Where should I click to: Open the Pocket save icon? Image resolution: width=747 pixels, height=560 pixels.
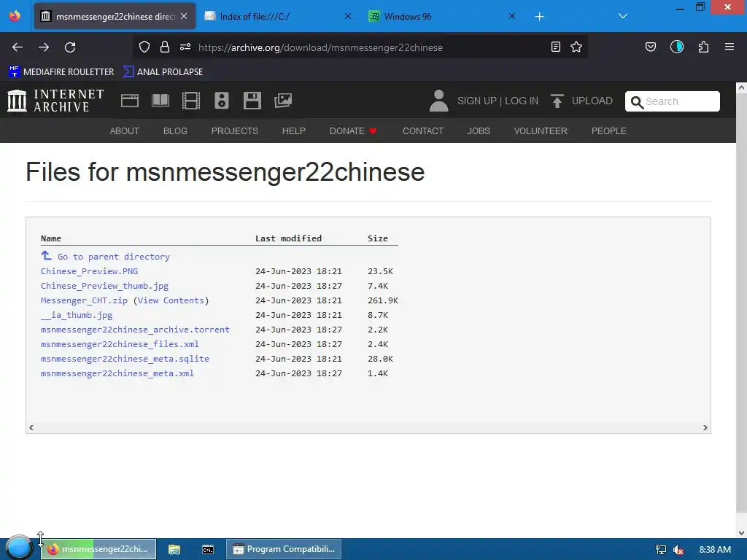[651, 47]
